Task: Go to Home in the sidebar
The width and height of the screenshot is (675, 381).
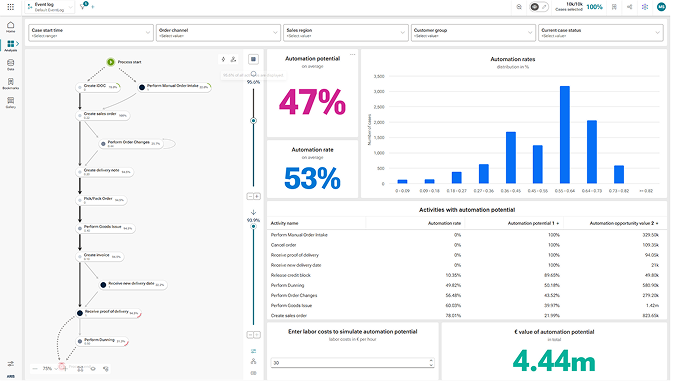Action: click(x=10, y=27)
